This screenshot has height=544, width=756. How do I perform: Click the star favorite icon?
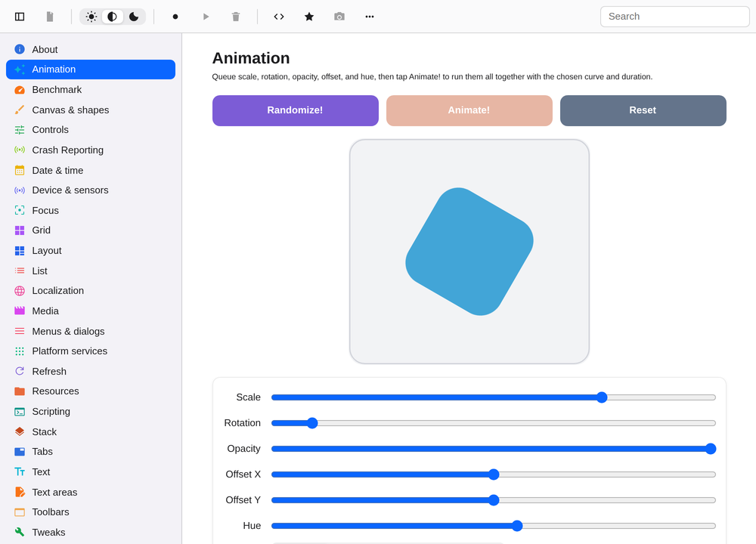pyautogui.click(x=309, y=17)
